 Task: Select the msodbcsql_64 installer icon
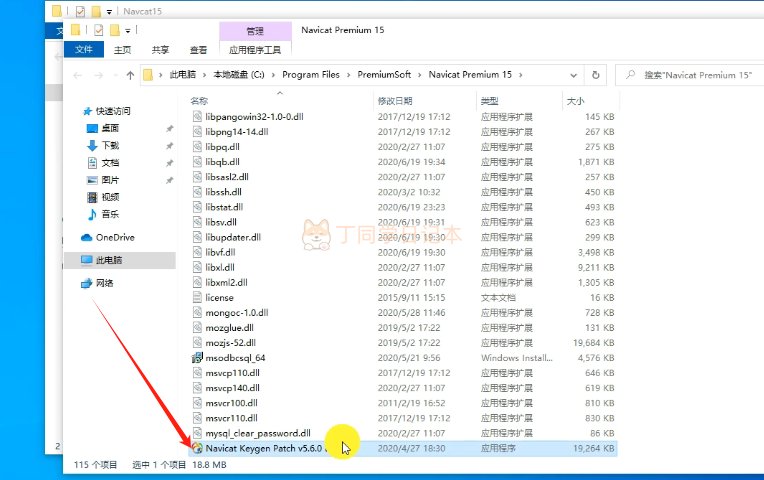point(197,358)
